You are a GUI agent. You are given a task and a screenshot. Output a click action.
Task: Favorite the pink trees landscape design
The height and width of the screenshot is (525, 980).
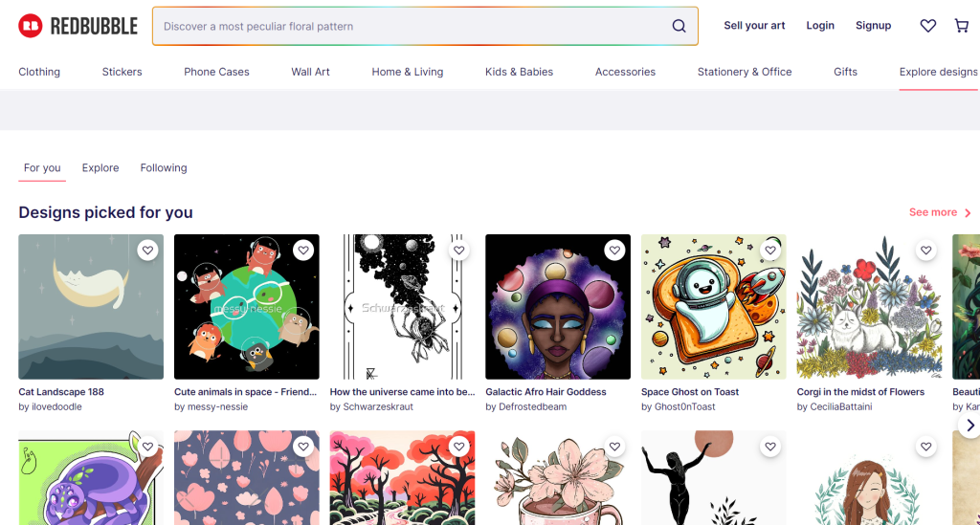point(458,447)
